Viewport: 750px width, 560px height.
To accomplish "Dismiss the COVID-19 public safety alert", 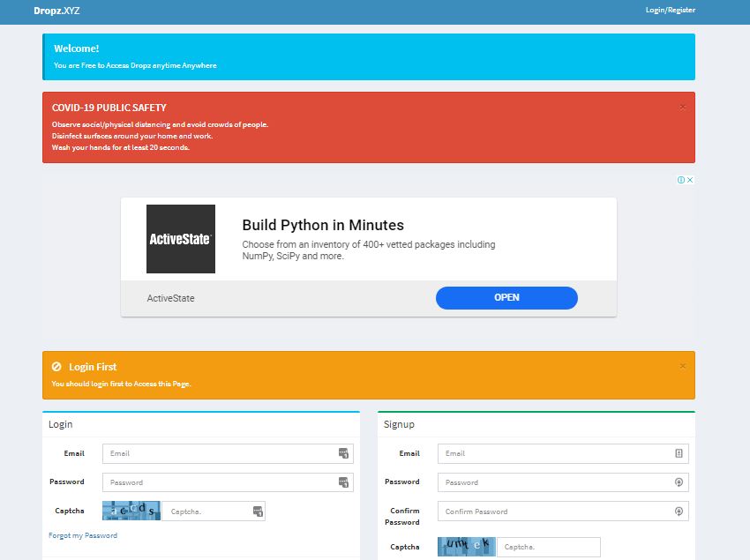I will pyautogui.click(x=683, y=107).
